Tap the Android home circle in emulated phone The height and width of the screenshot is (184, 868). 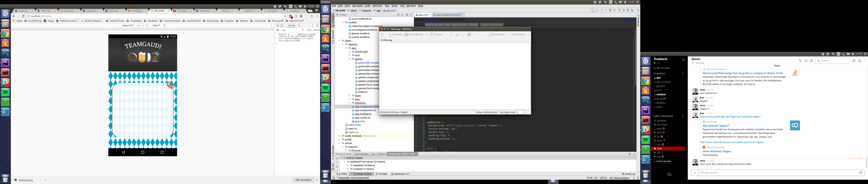(143, 152)
